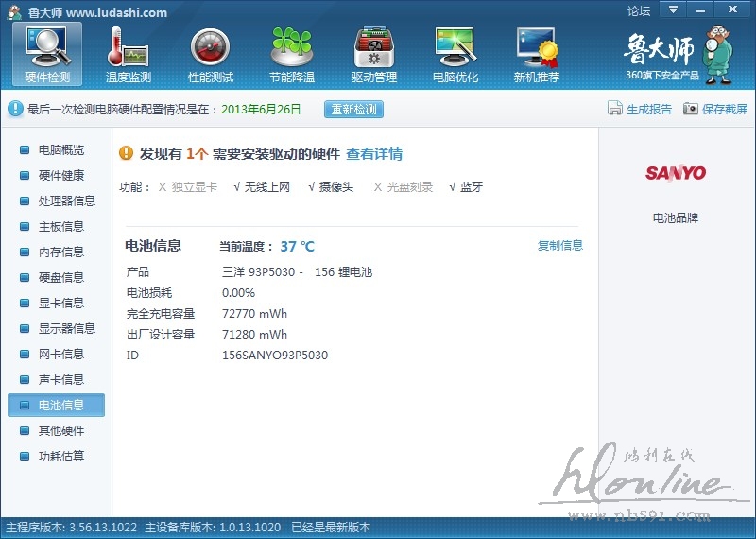Click the SANYO battery brand logo
This screenshot has width=756, height=539.
[x=676, y=172]
